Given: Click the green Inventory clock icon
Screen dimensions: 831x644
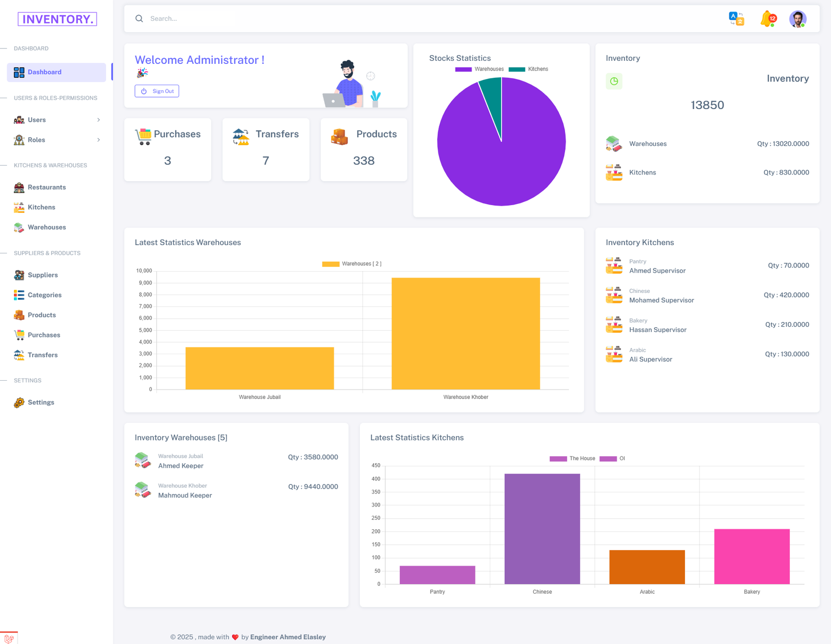Looking at the screenshot, I should pyautogui.click(x=614, y=81).
